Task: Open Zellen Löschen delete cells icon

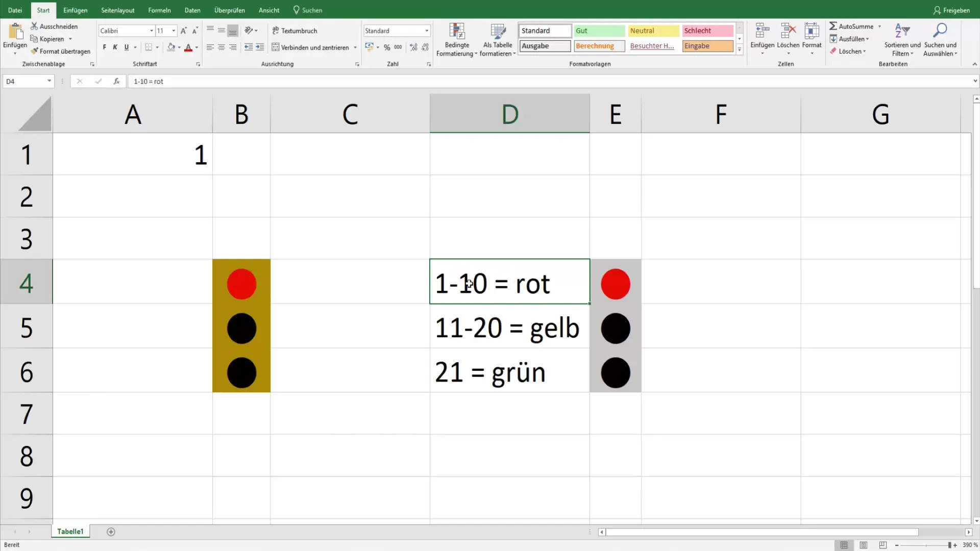Action: [x=788, y=32]
